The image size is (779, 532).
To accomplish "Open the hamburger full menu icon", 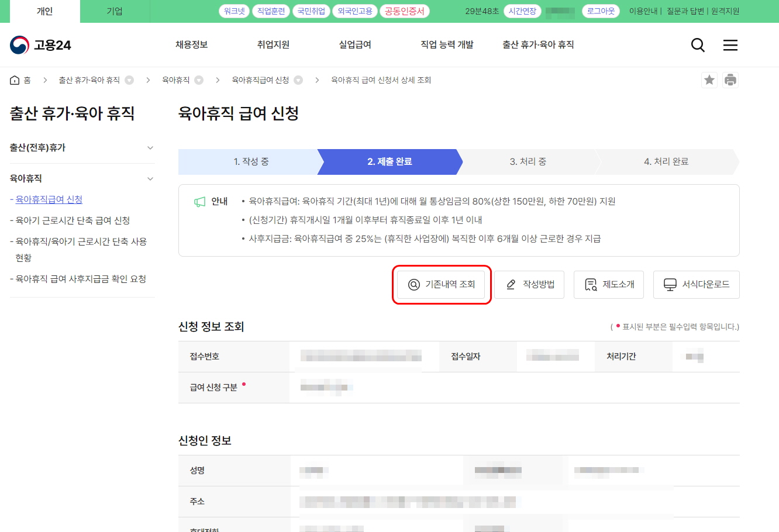I will (730, 45).
